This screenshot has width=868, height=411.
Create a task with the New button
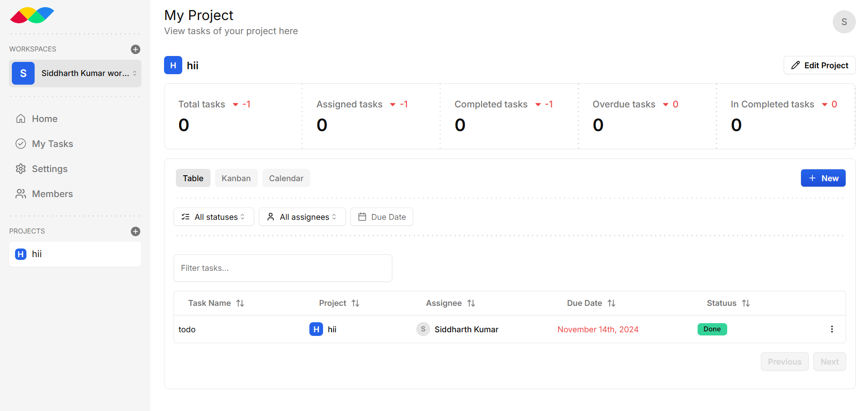[x=823, y=178]
